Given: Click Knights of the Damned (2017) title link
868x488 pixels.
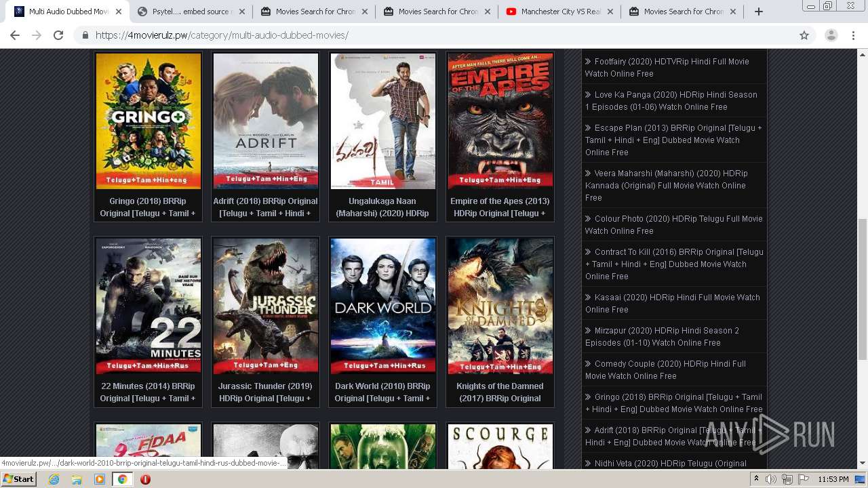Looking at the screenshot, I should (x=500, y=392).
